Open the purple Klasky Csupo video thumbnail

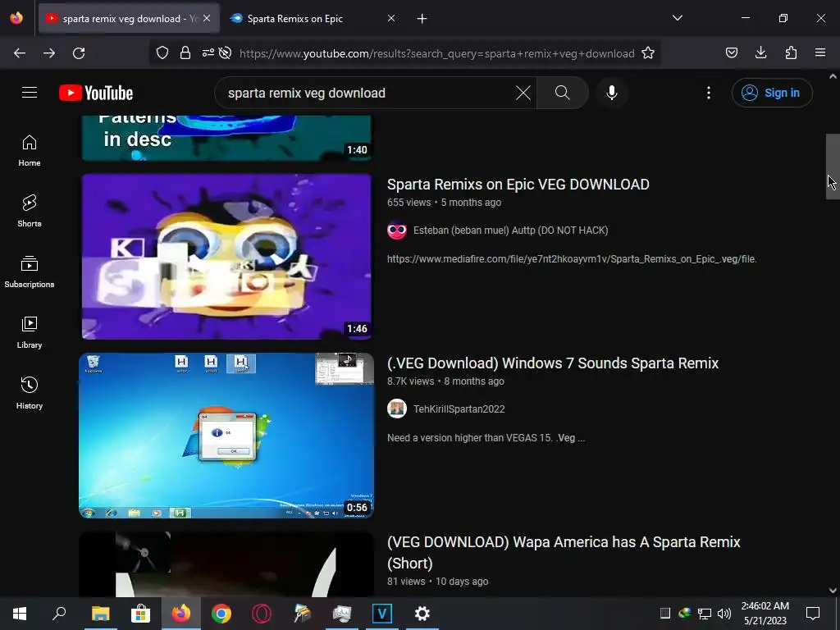pyautogui.click(x=226, y=257)
